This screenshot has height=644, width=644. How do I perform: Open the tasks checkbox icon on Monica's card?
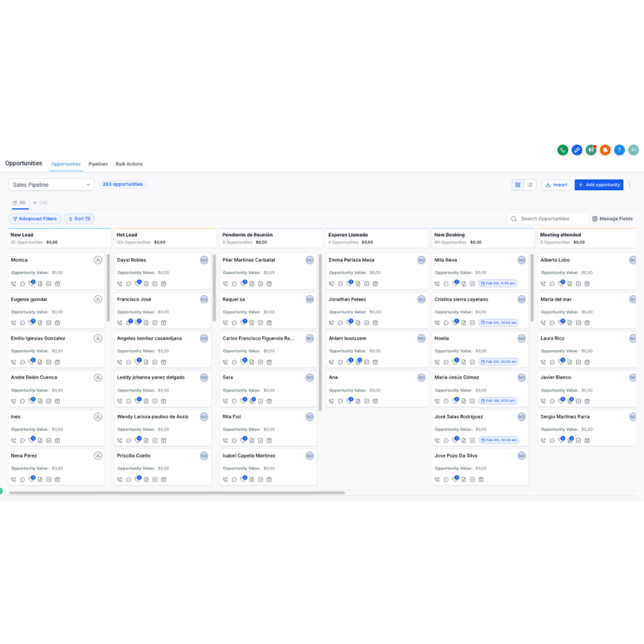(x=49, y=284)
